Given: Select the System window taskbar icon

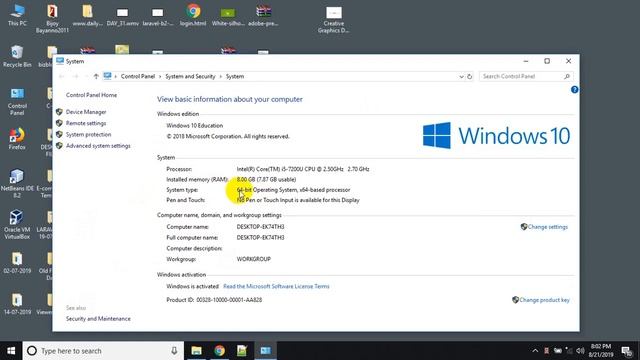Looking at the screenshot, I should click(x=265, y=351).
